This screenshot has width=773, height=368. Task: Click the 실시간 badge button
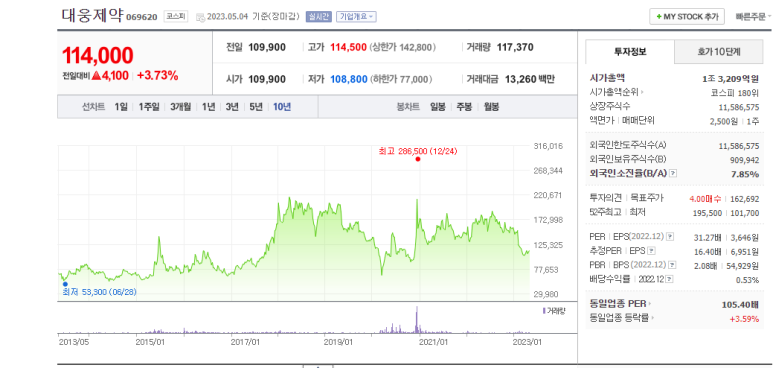click(x=318, y=16)
